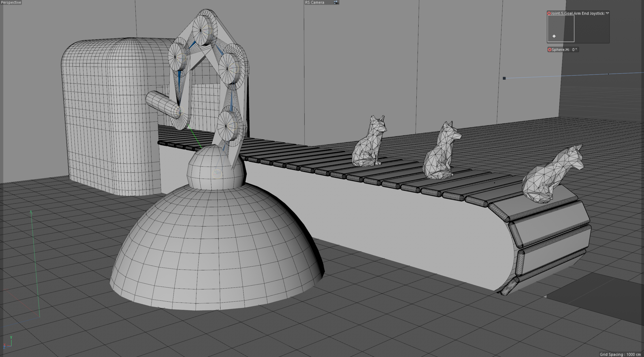Click the Perspective viewport label
Screen dimensions: 644x357
coord(11,2)
